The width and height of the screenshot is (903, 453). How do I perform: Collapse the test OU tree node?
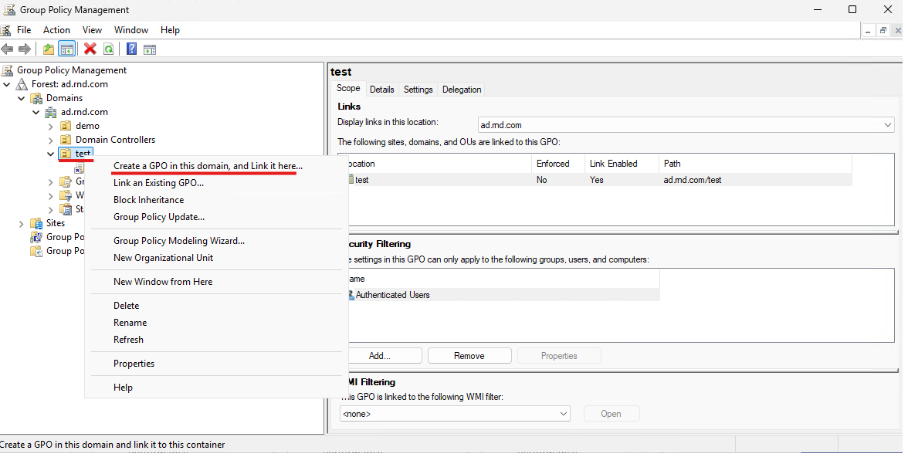(51, 154)
